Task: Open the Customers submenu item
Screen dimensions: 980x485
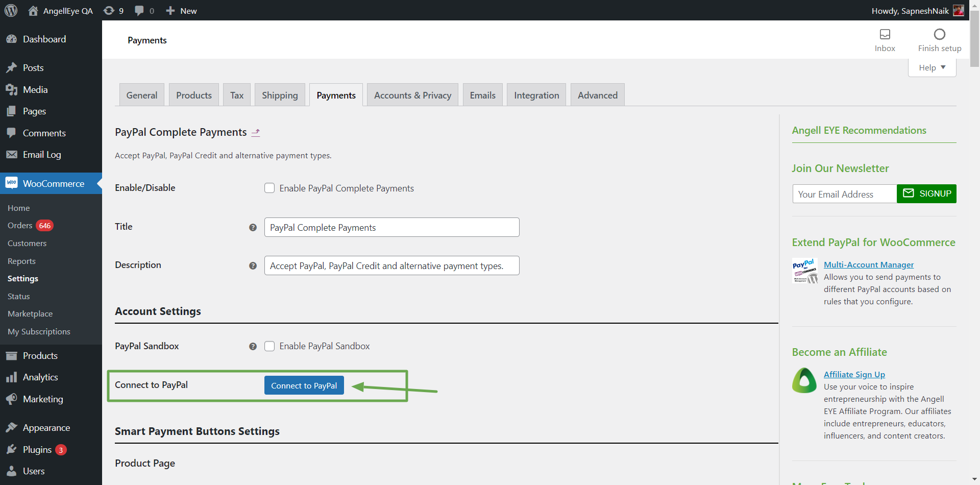Action: click(x=27, y=243)
